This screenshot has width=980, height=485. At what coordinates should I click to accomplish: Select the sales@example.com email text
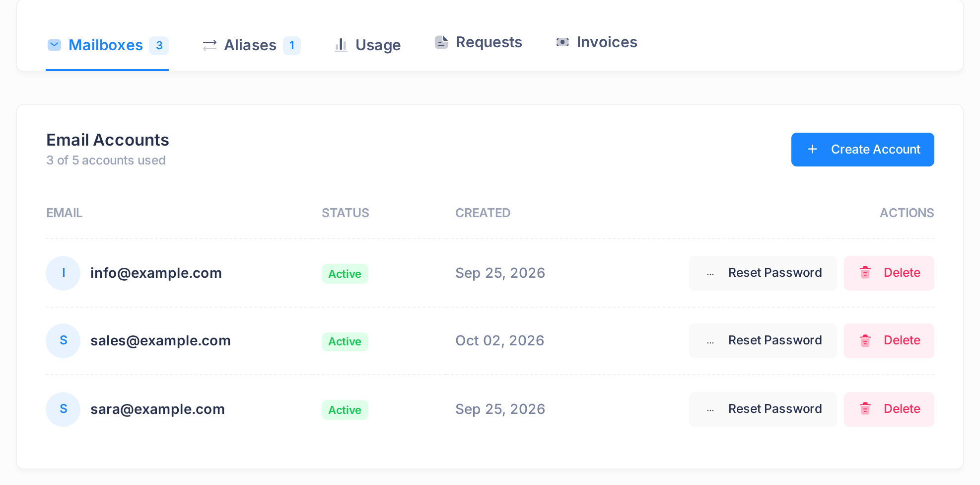[160, 341]
